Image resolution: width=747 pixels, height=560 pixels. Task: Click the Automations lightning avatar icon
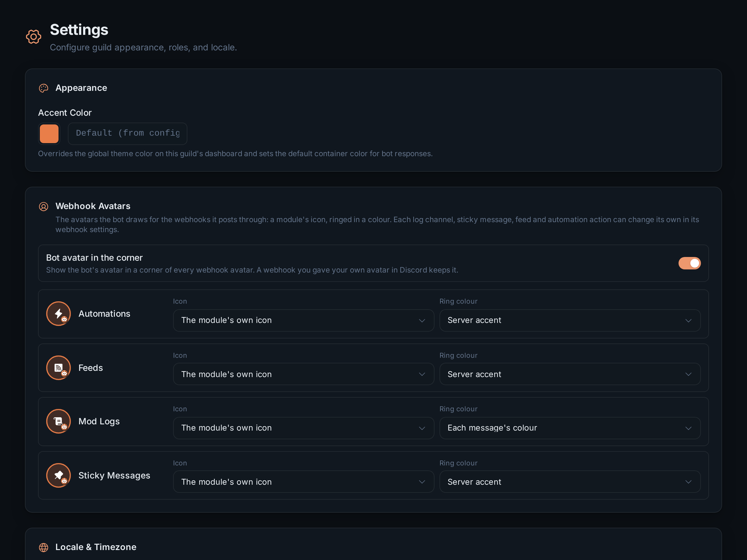click(x=59, y=314)
